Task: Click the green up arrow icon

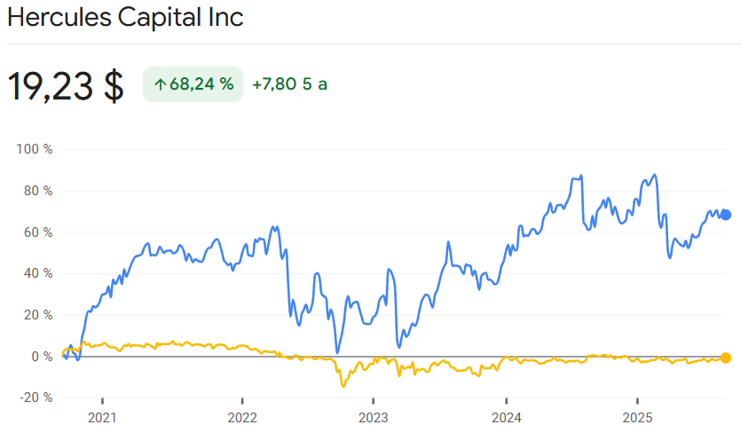Action: click(x=160, y=85)
